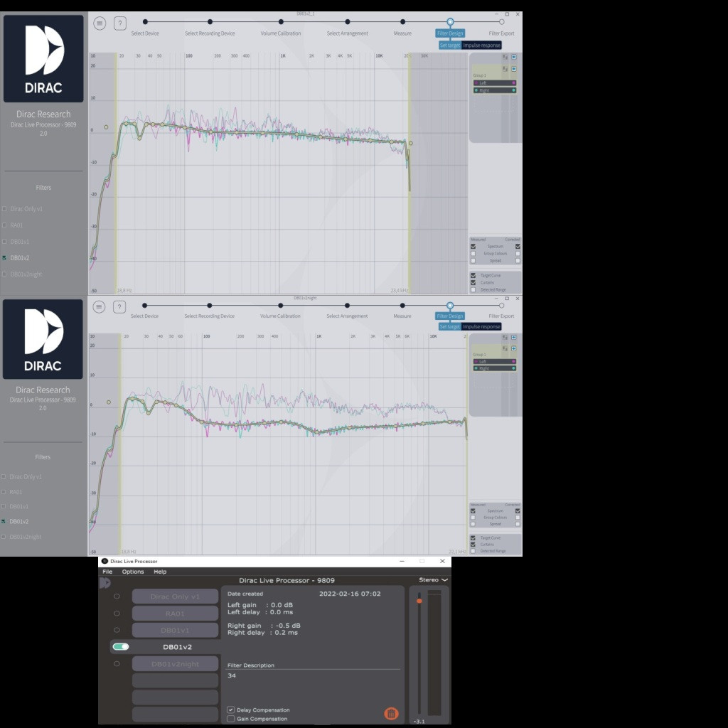Image resolution: width=728 pixels, height=728 pixels.
Task: Click Dirac Only v1 slot in Live Processor
Action: point(175,596)
